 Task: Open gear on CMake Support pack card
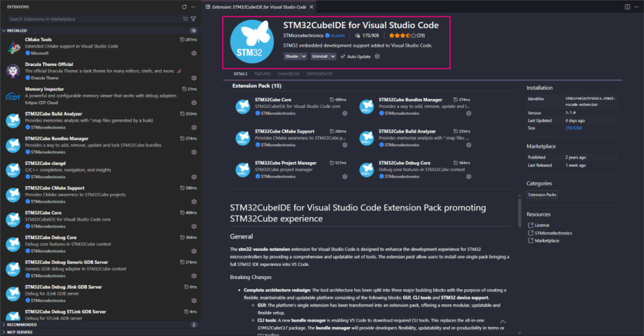345,145
